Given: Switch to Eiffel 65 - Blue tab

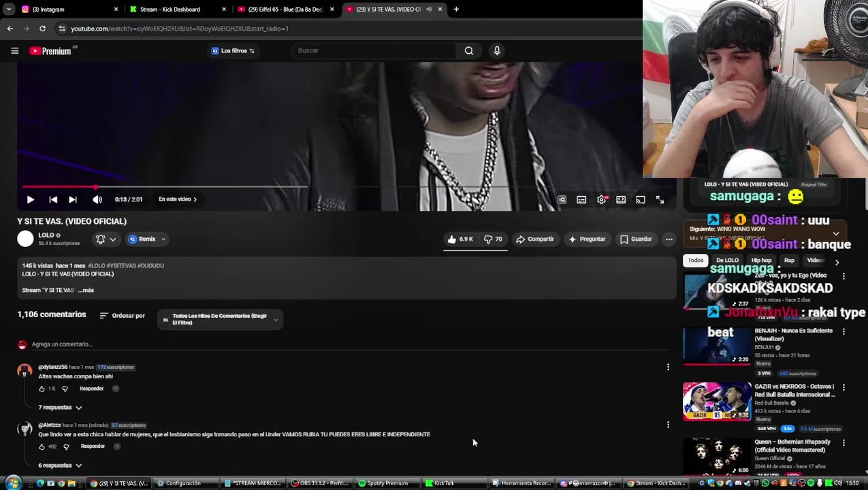Looking at the screenshot, I should click(x=285, y=9).
